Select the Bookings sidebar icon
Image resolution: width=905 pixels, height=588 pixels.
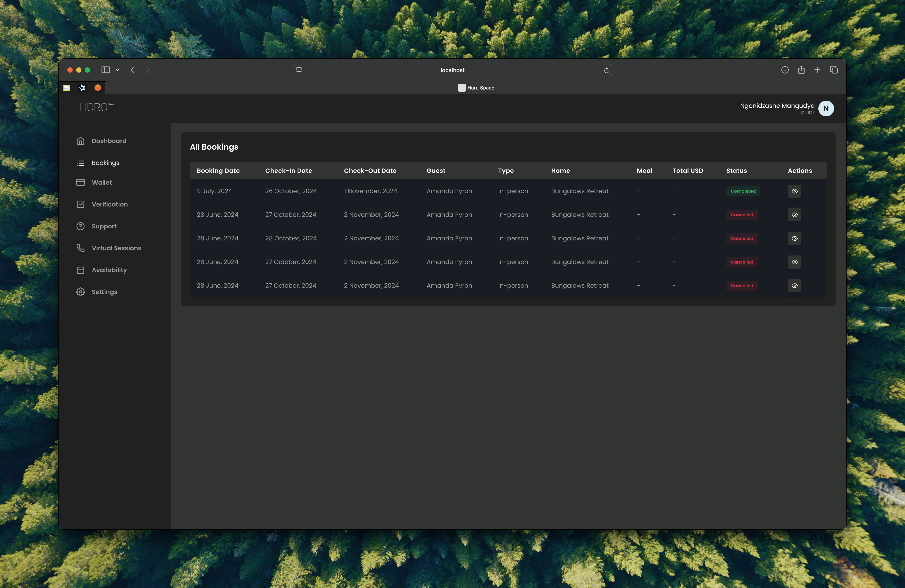click(80, 163)
